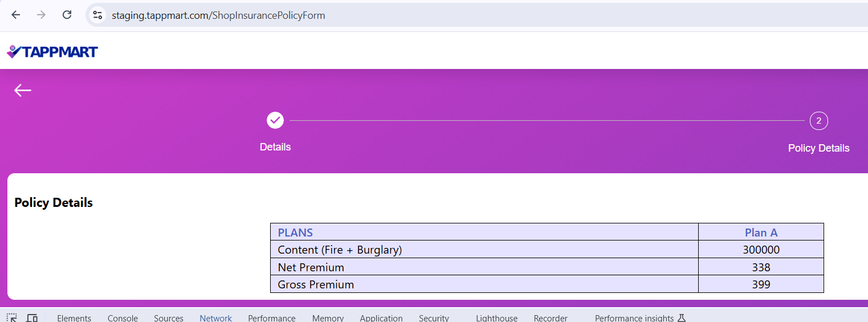Click step 2 circle for Policy Details
Viewport: 868px width, 322px height.
pyautogui.click(x=818, y=121)
